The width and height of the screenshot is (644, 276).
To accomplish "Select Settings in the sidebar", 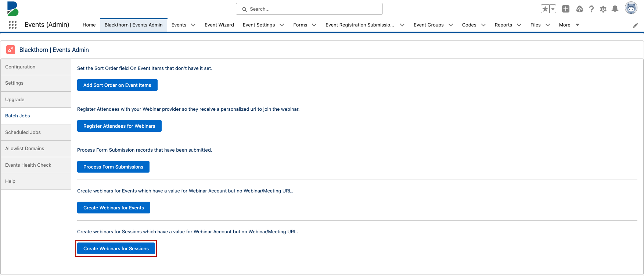I will [x=36, y=83].
